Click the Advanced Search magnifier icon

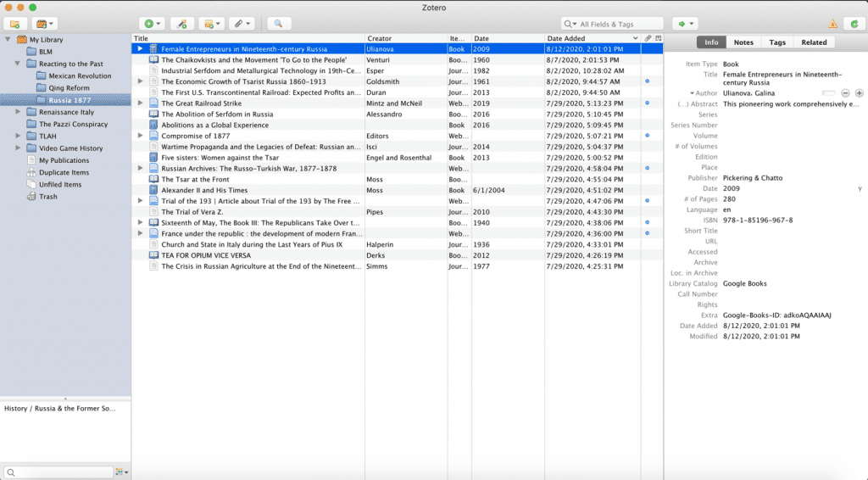pos(278,24)
